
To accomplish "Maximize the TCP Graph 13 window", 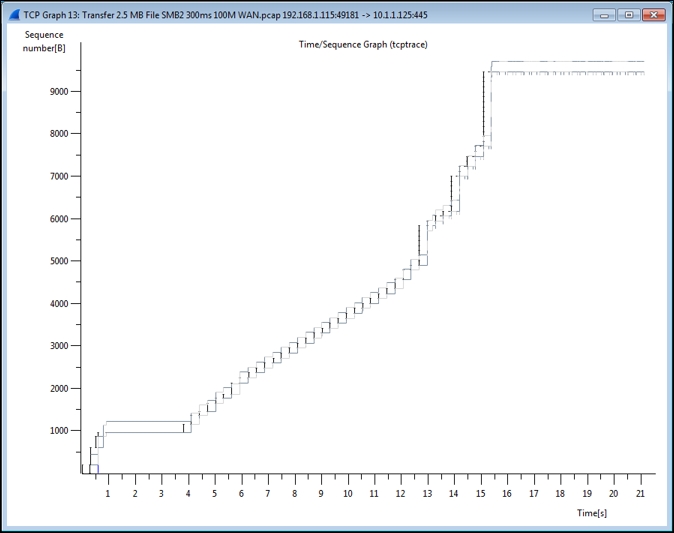I will click(629, 15).
